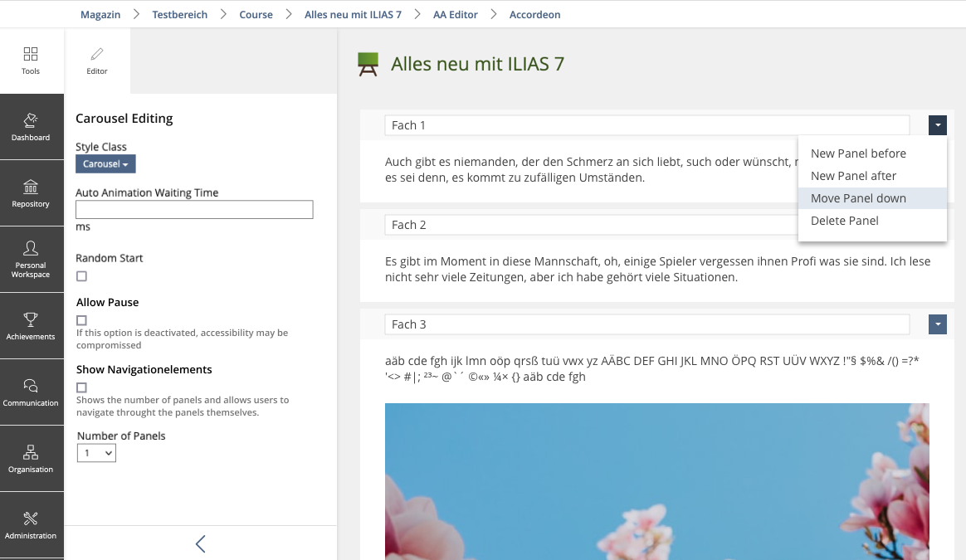Navigate to Testbereich breadcrumb link

click(x=180, y=14)
